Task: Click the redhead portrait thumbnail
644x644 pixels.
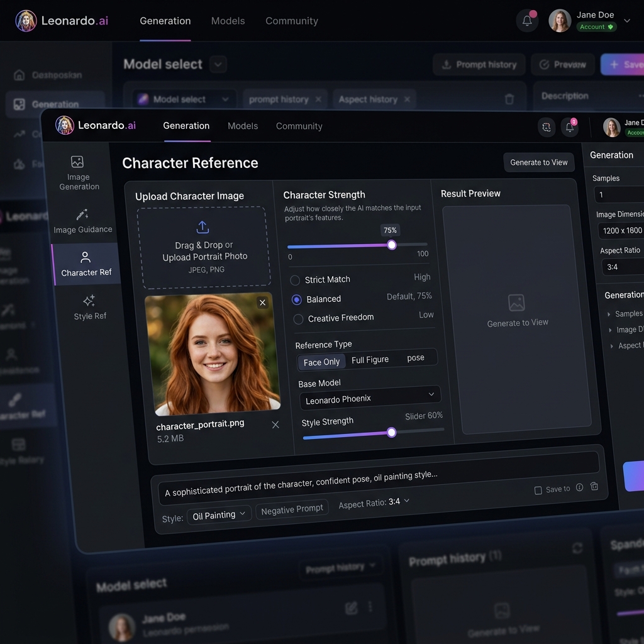Action: (213, 355)
